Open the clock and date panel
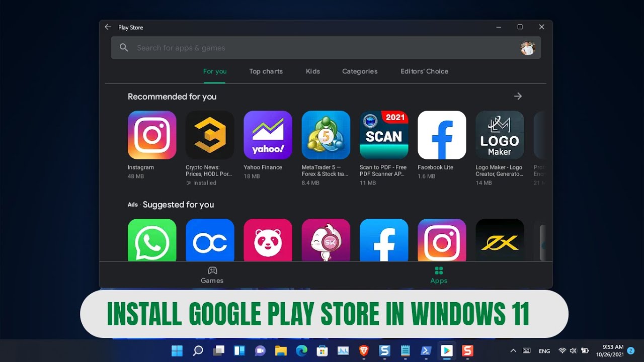 tap(610, 351)
